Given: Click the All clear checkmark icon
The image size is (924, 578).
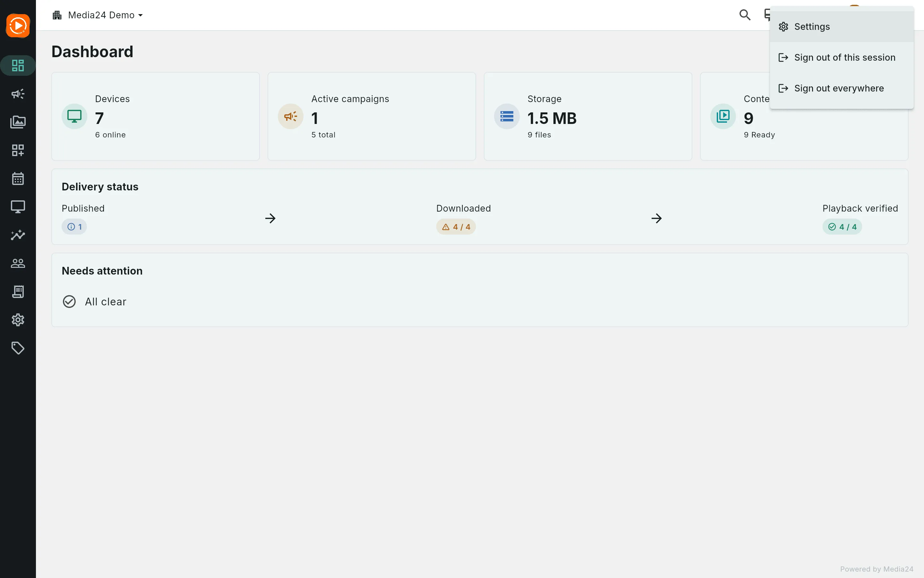Looking at the screenshot, I should [69, 302].
